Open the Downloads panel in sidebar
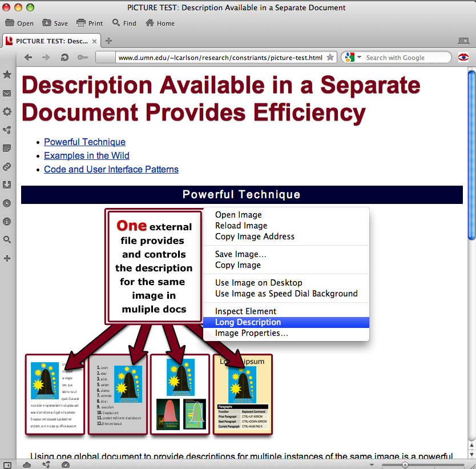476x469 pixels. 7,185
